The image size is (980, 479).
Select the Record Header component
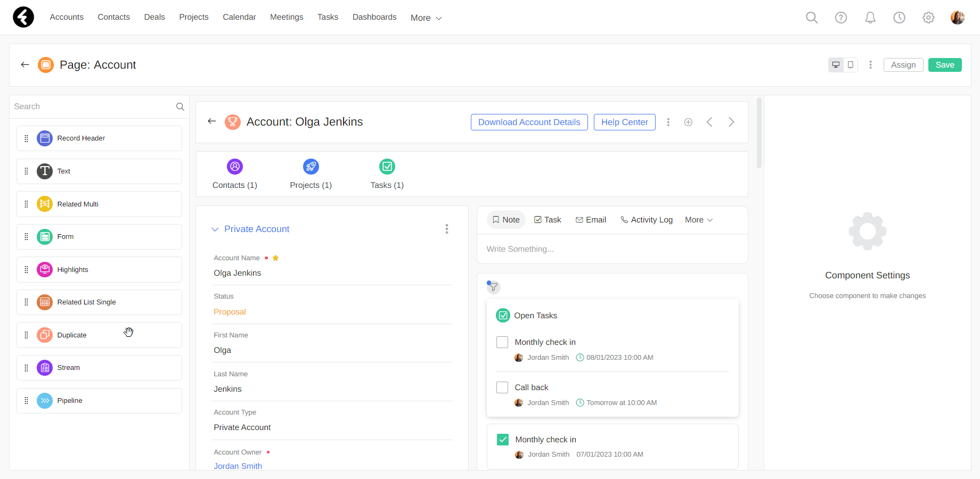click(99, 138)
